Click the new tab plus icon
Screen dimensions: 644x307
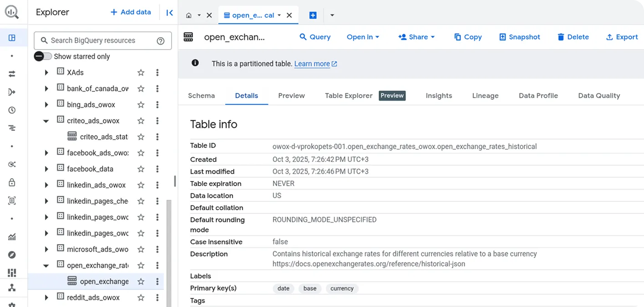point(313,15)
